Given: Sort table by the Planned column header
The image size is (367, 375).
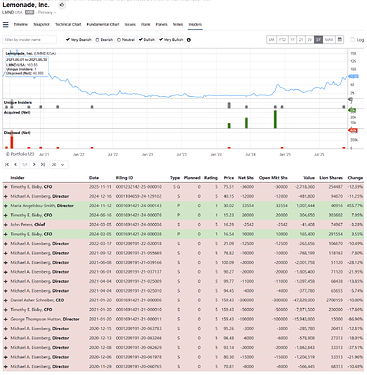Looking at the screenshot, I should point(192,178).
